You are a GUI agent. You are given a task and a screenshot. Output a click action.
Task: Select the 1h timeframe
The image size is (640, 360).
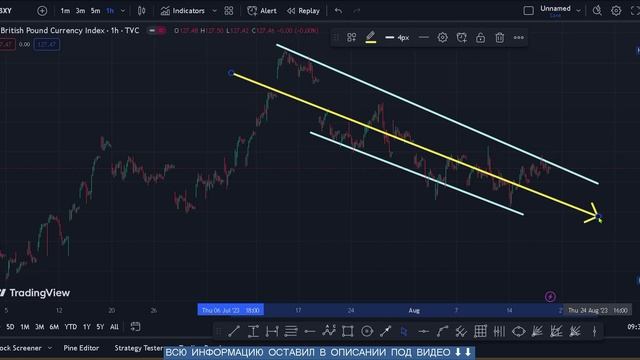[110, 11]
